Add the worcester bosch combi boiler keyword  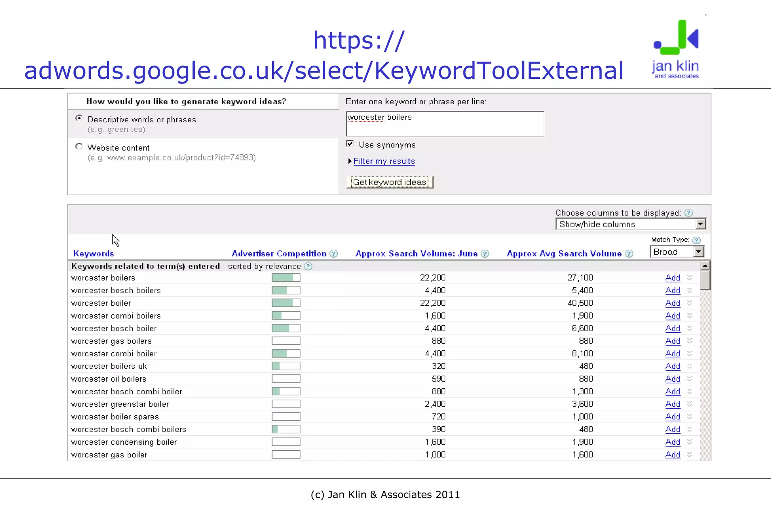pyautogui.click(x=673, y=392)
